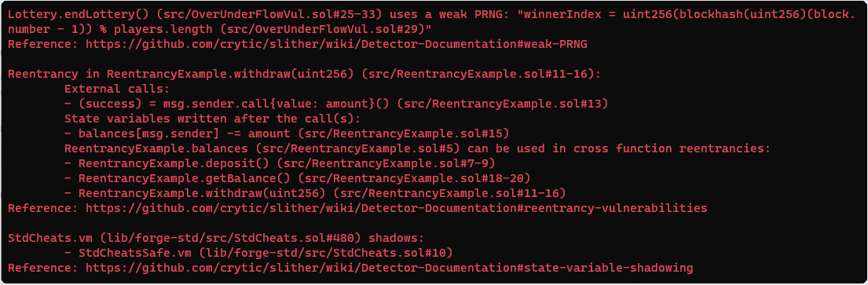Click the balances[msg.sender] -= amount line
868x285 pixels.
pos(287,134)
